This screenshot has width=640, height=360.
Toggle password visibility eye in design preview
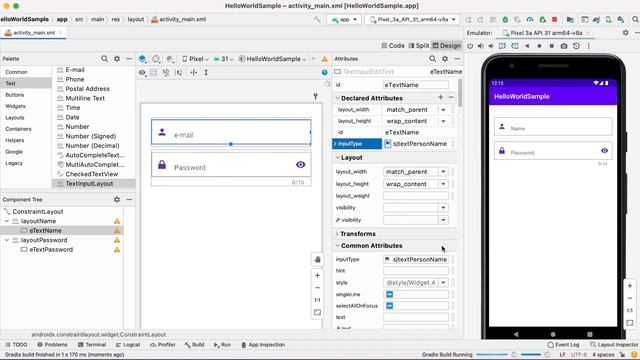click(301, 164)
